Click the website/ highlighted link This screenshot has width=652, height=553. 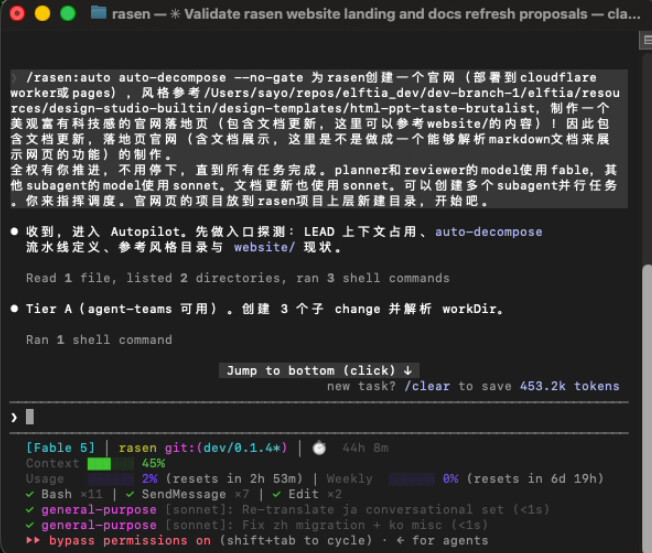pyautogui.click(x=264, y=247)
